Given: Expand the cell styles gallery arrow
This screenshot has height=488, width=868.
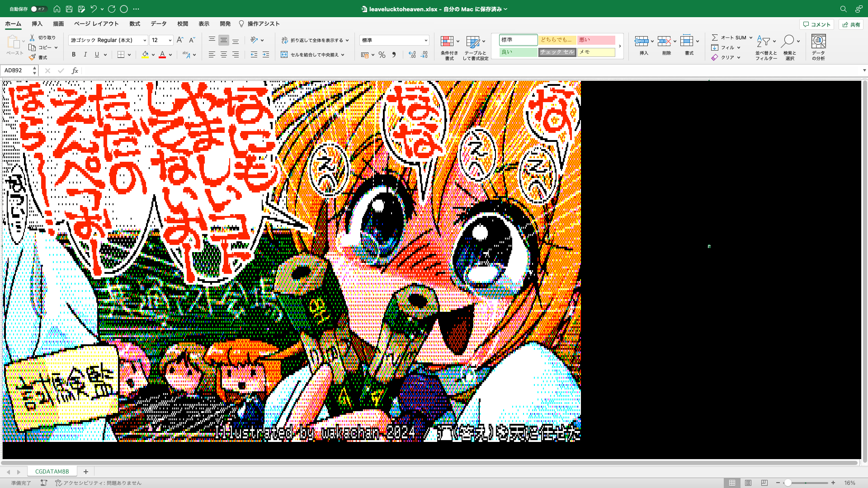Looking at the screenshot, I should point(620,46).
